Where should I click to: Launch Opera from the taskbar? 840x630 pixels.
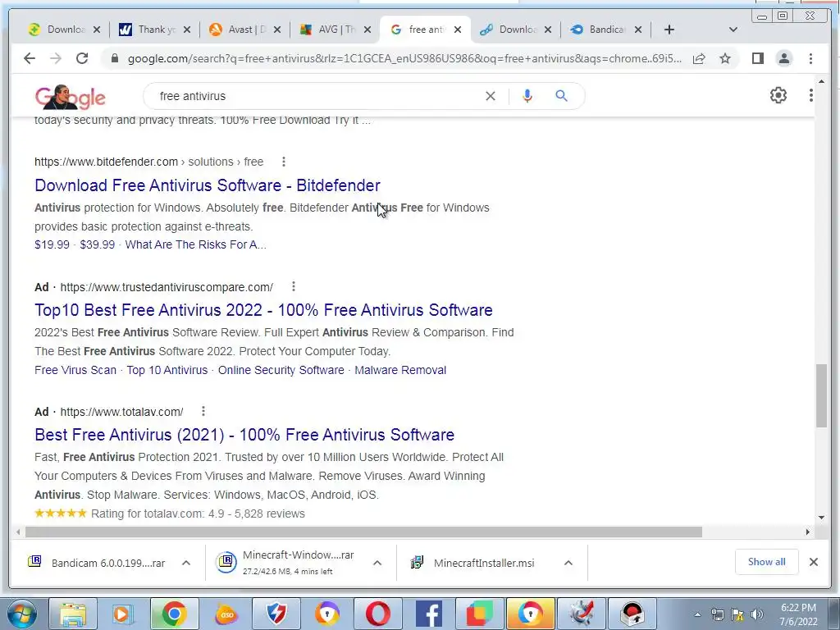coord(378,614)
